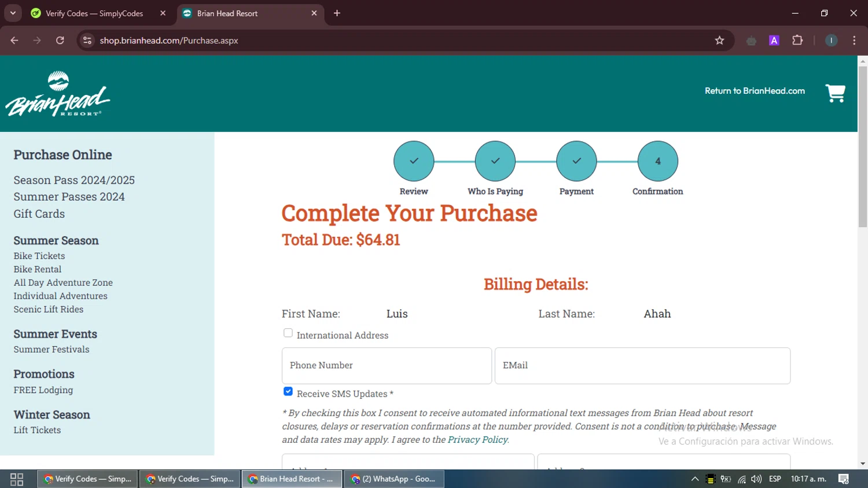This screenshot has height=488, width=868.
Task: Open Gift Cards in sidebar
Action: [39, 214]
